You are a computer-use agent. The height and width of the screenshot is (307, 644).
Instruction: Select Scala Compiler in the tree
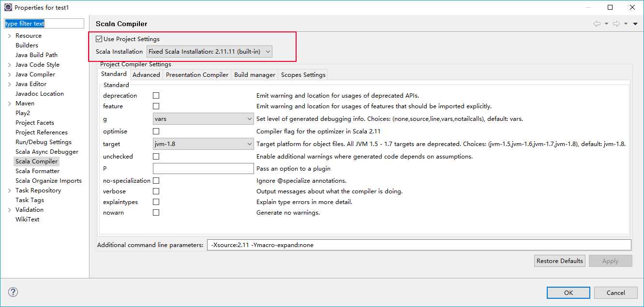pos(36,161)
